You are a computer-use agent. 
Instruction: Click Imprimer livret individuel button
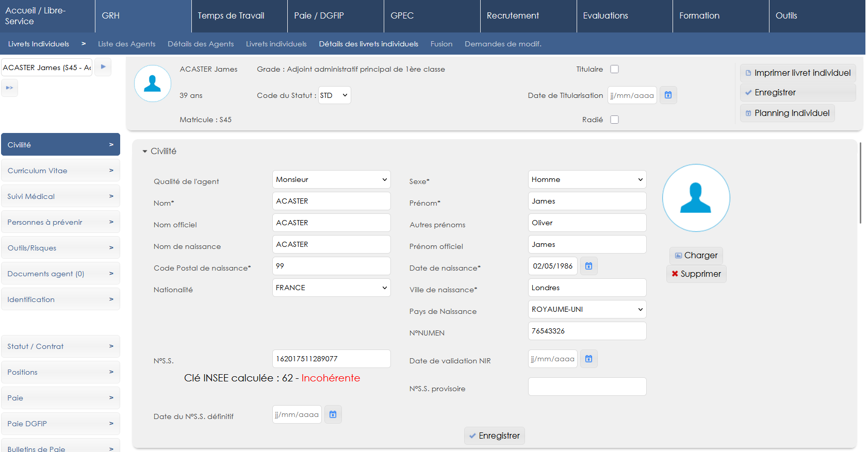point(797,73)
